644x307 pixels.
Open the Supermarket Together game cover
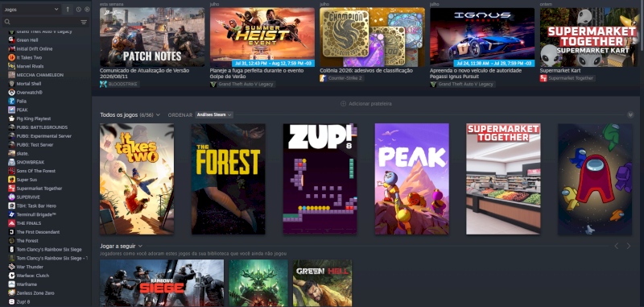503,179
